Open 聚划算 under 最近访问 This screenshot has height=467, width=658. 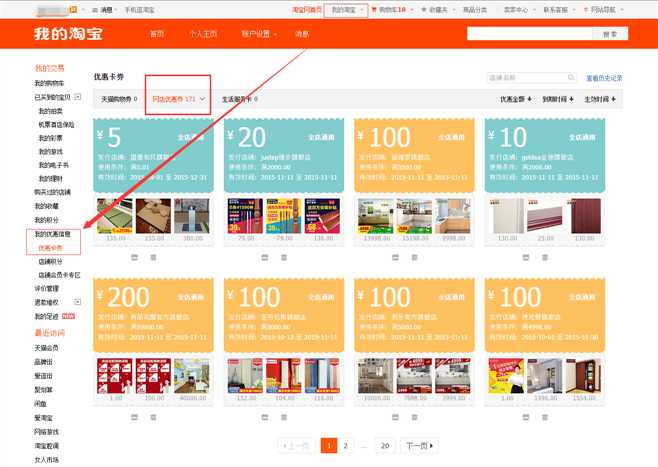[x=43, y=390]
